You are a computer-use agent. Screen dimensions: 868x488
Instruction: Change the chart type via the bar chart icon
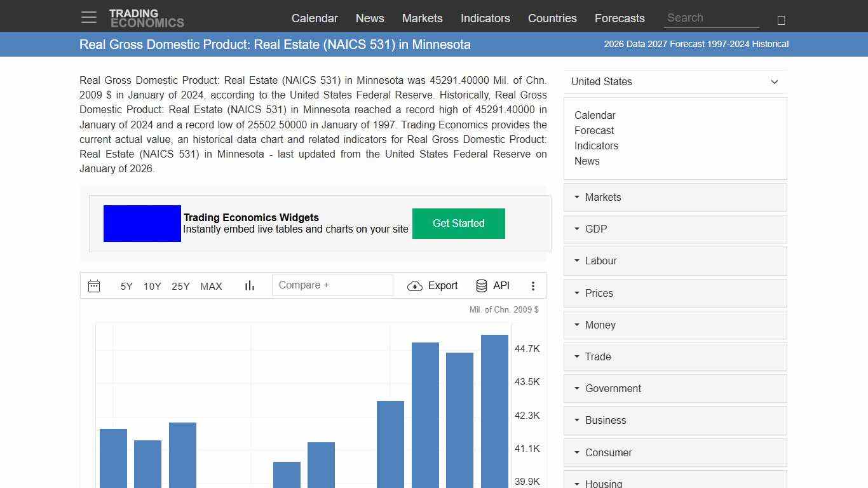click(249, 285)
